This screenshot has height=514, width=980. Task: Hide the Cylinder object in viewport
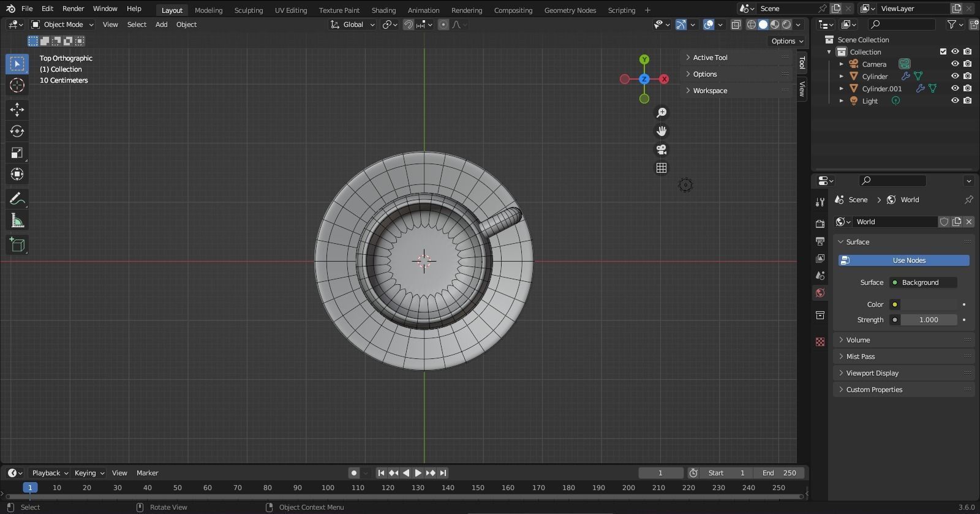pos(954,76)
